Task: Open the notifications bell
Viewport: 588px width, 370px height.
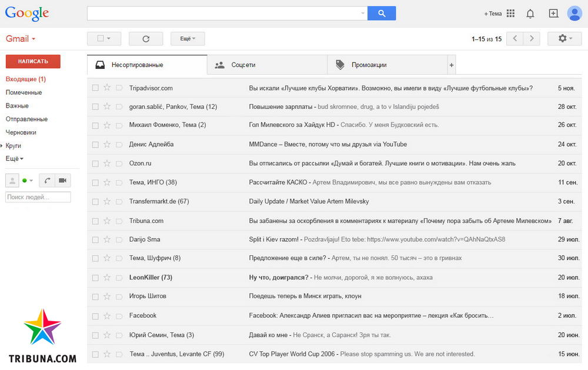Action: [530, 14]
